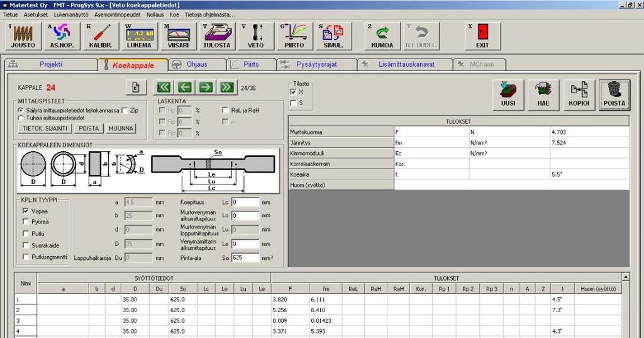Create a new specimen with UUSI
The width and height of the screenshot is (644, 338).
pos(508,95)
